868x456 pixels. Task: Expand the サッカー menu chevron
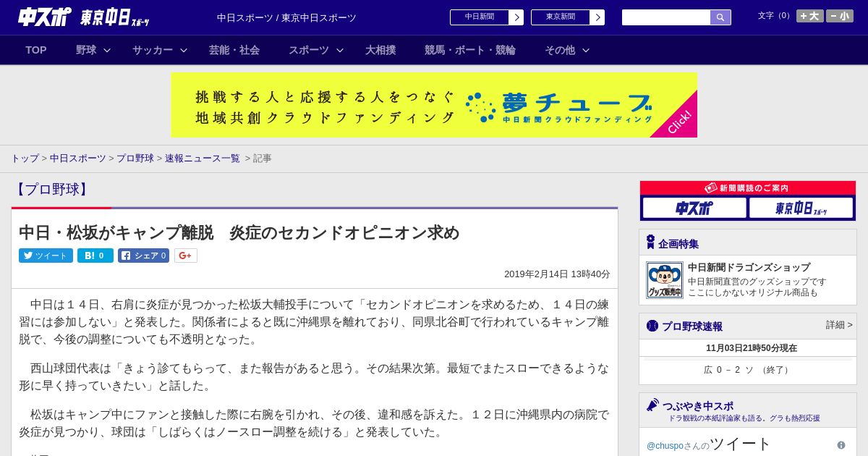[x=184, y=50]
